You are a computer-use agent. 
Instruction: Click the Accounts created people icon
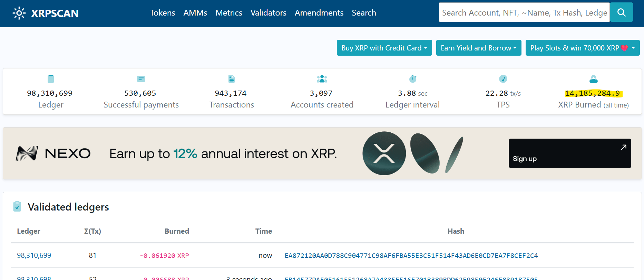click(x=322, y=79)
